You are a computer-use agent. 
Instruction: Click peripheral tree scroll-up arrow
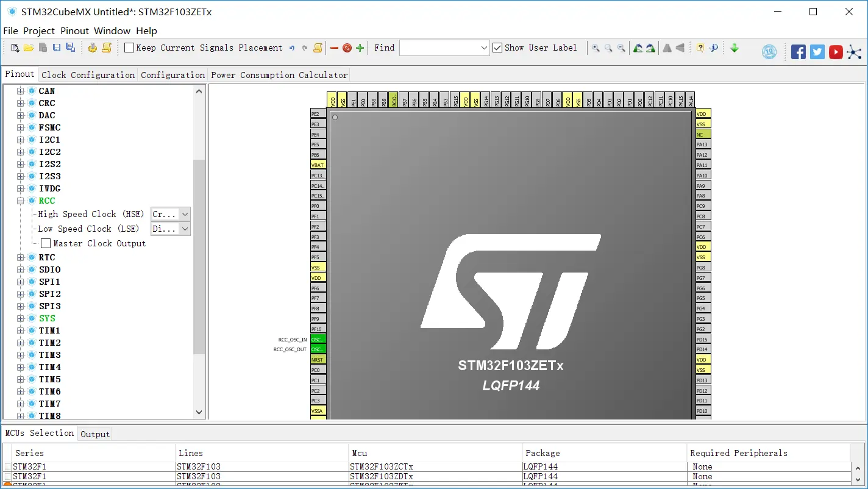tap(199, 91)
